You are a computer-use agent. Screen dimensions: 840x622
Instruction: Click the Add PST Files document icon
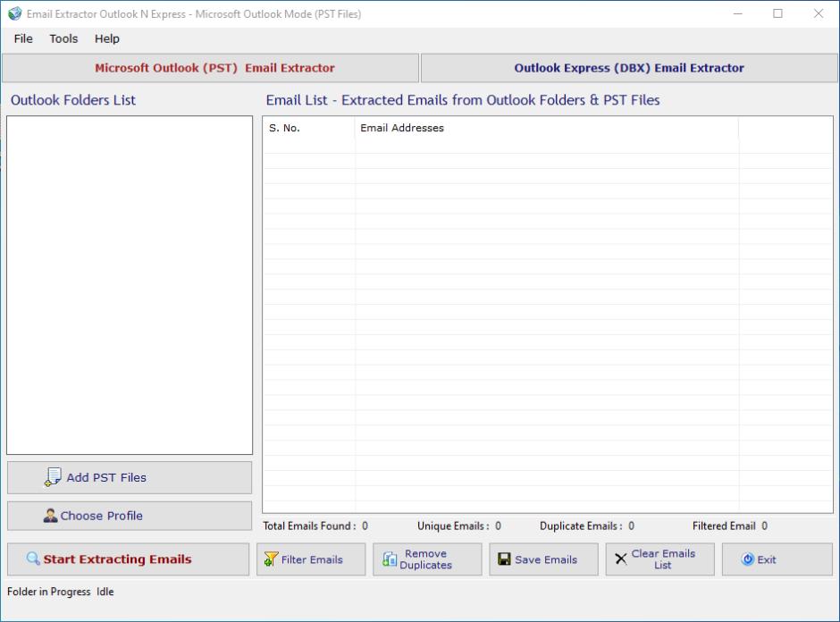click(53, 477)
